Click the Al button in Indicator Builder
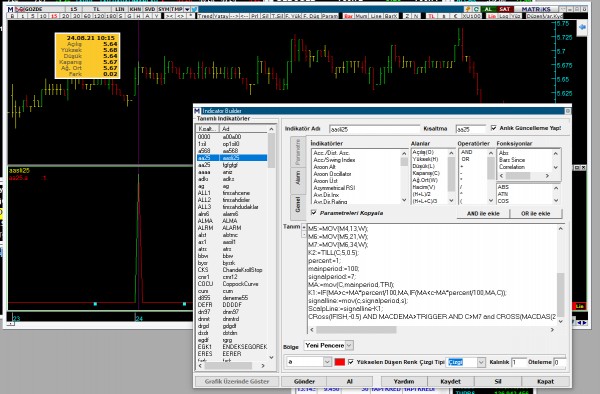600x394 pixels. click(349, 381)
